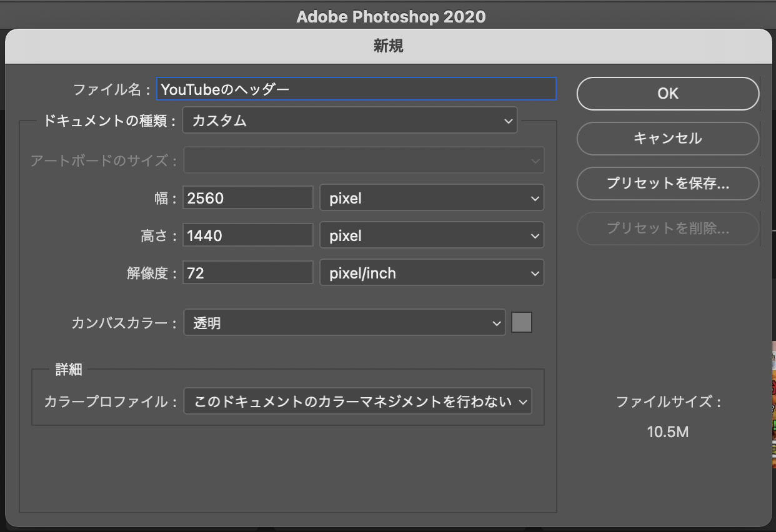776x532 pixels.
Task: Click the grayed プリセットを削除 button
Action: point(667,229)
